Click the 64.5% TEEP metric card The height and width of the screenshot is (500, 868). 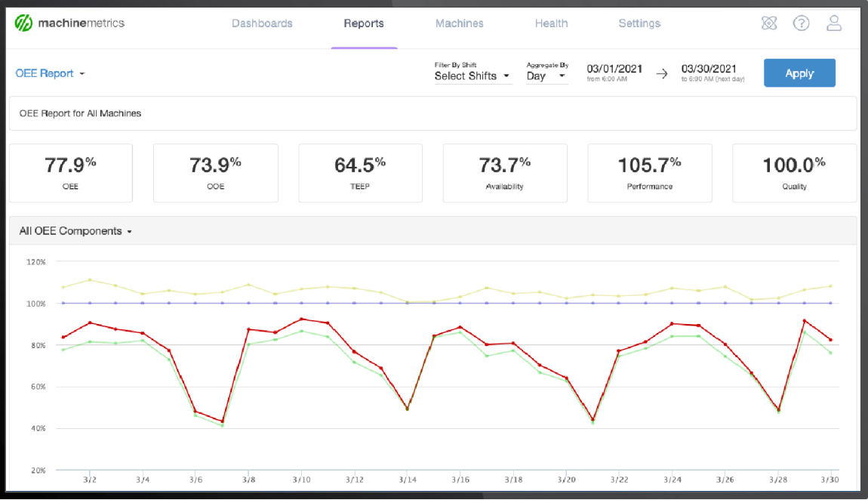tap(360, 173)
